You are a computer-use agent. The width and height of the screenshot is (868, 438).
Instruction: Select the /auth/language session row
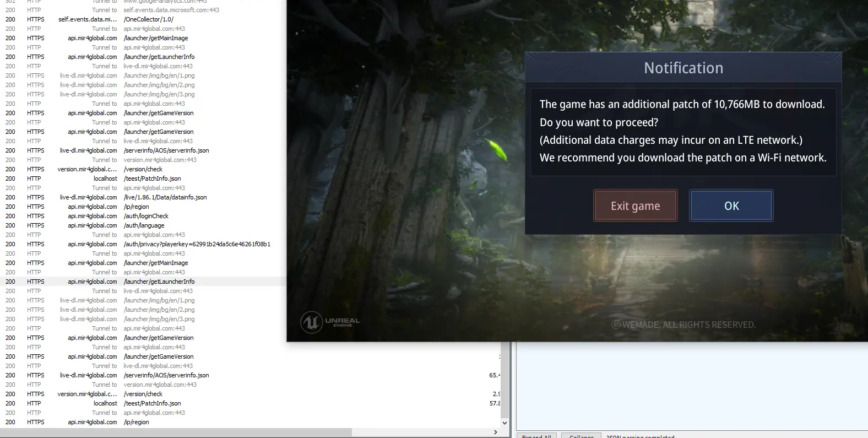(x=143, y=225)
